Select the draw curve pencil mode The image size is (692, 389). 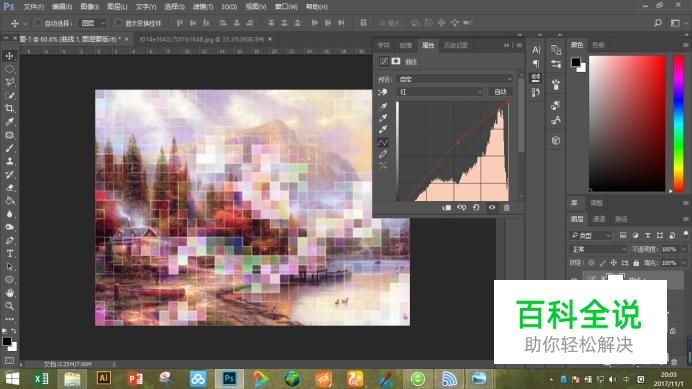383,154
